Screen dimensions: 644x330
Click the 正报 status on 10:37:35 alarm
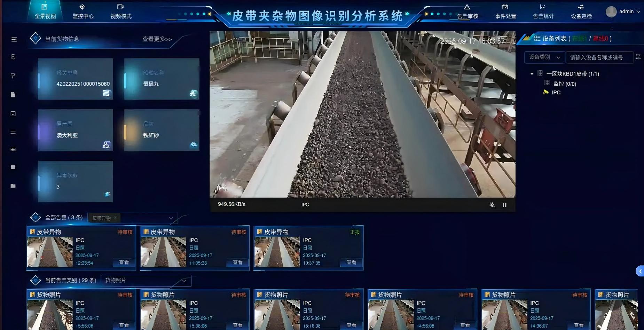click(x=355, y=232)
